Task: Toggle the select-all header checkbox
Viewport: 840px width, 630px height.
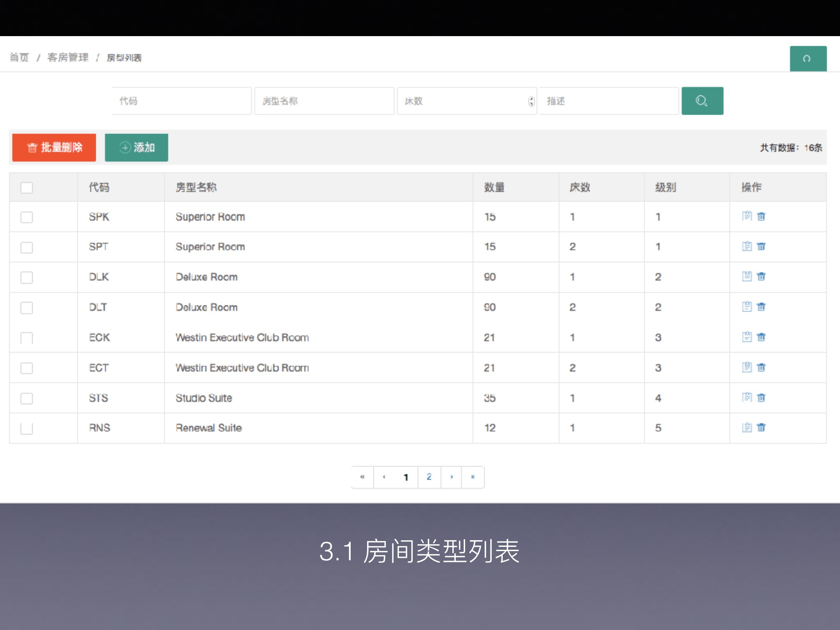Action: (26, 187)
